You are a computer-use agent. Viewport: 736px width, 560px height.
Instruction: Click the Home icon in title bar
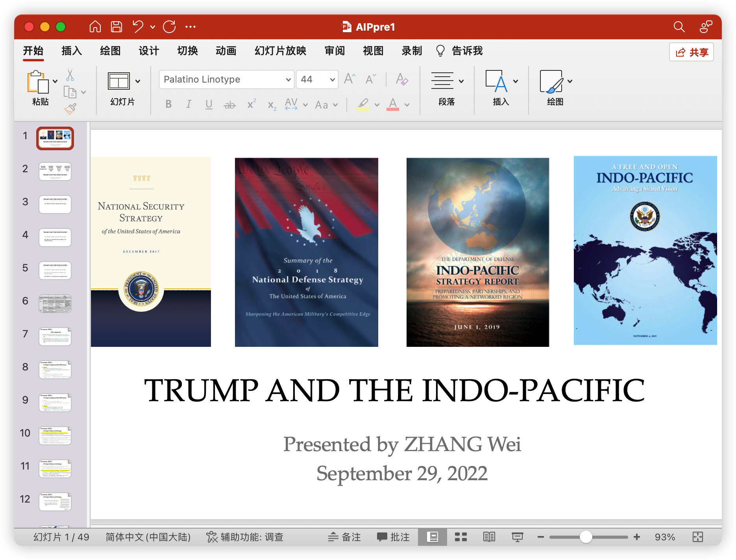95,27
